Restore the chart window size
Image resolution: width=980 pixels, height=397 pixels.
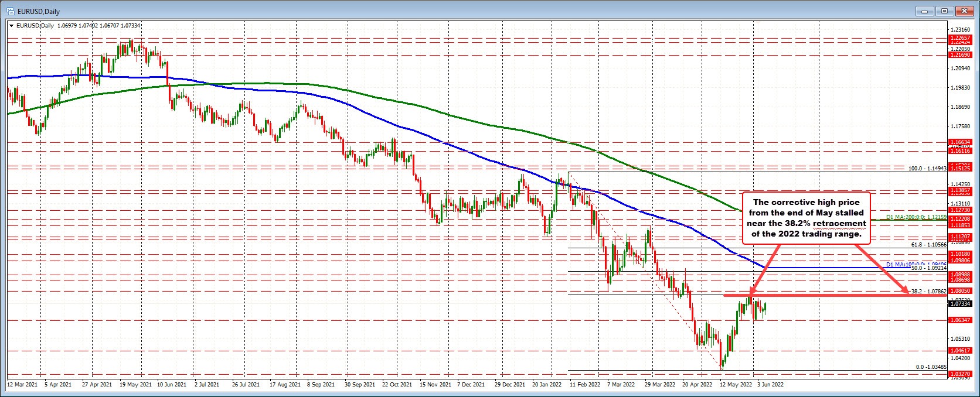[x=945, y=11]
